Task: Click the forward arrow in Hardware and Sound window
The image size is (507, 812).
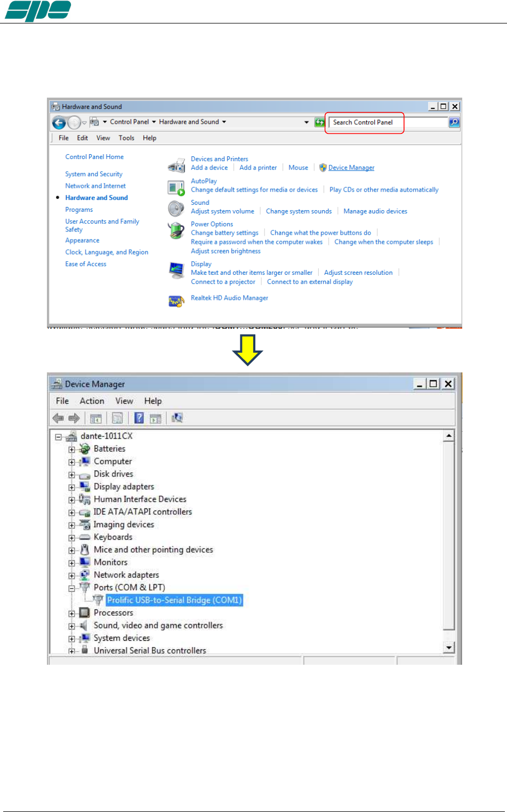Action: pos(74,123)
